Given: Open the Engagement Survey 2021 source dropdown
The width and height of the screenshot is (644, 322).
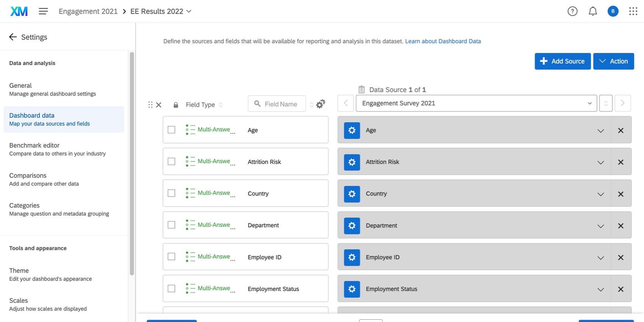Looking at the screenshot, I should [x=476, y=103].
